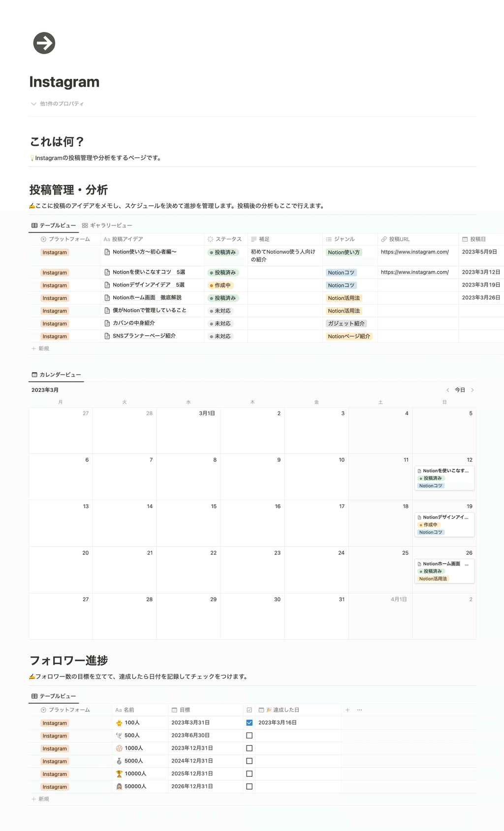Open page icon of Notionホーム画面 徹底解説 row
Image resolution: width=504 pixels, height=831 pixels.
click(x=107, y=298)
